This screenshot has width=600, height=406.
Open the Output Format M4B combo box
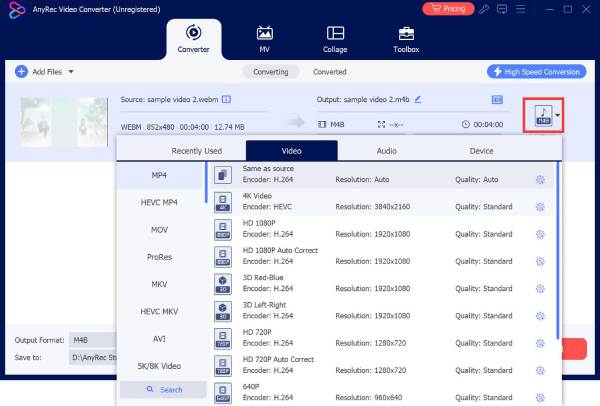(93, 340)
